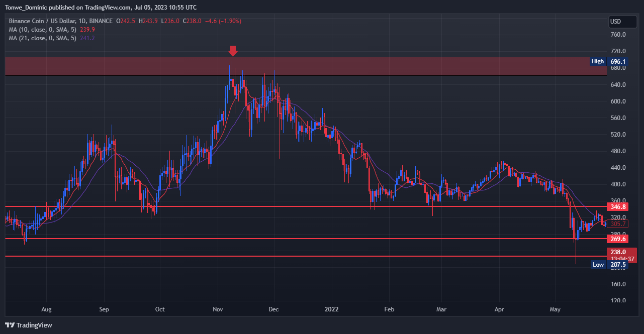The image size is (644, 334).
Task: Click the 600.0 price axis label
Action: pyautogui.click(x=618, y=101)
